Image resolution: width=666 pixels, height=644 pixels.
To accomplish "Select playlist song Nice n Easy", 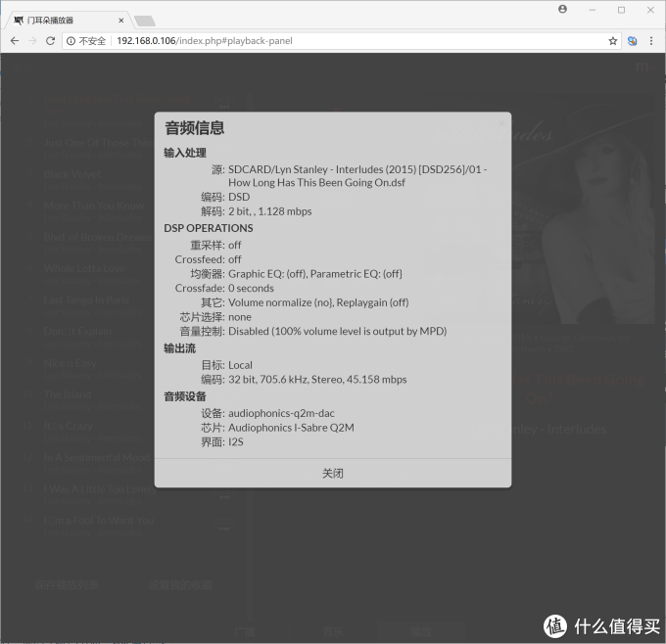I will point(71,363).
